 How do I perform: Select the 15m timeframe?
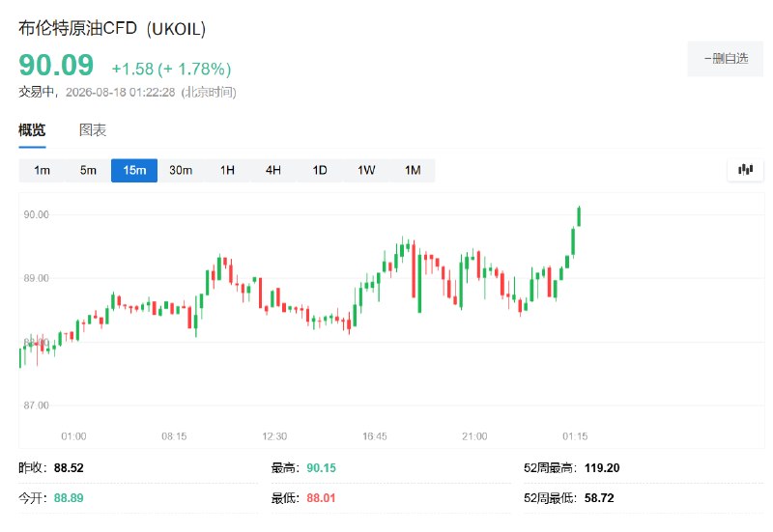[134, 171]
